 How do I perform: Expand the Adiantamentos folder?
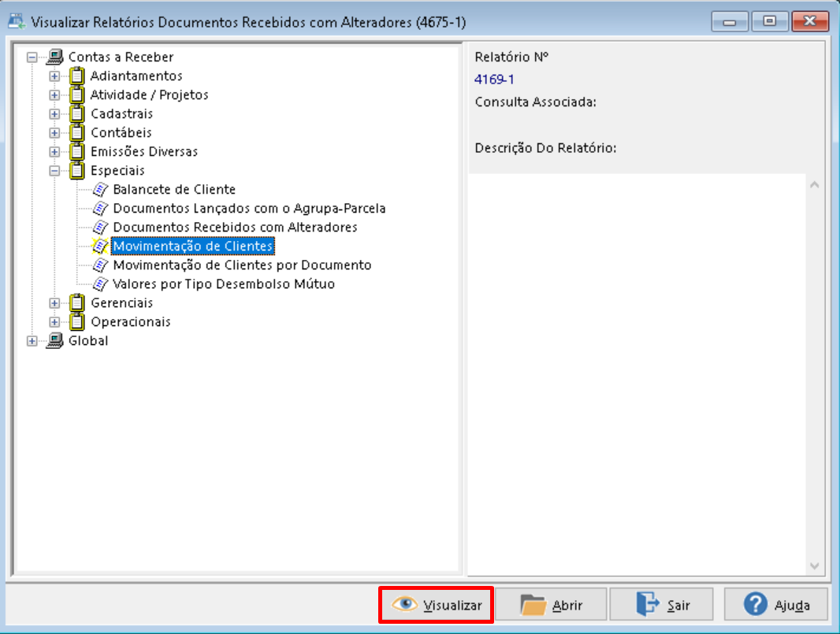[54, 76]
